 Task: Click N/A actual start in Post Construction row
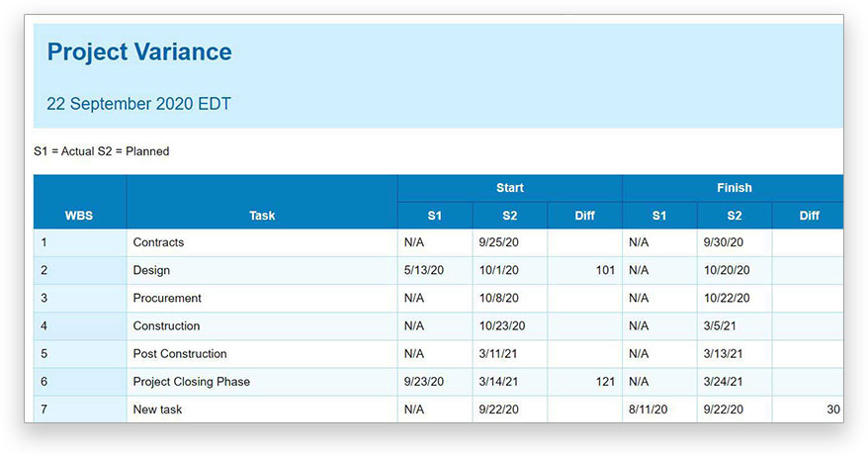coord(414,353)
